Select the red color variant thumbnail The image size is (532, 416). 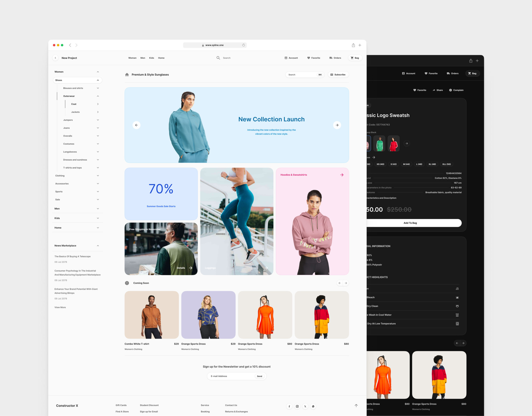[x=393, y=144]
